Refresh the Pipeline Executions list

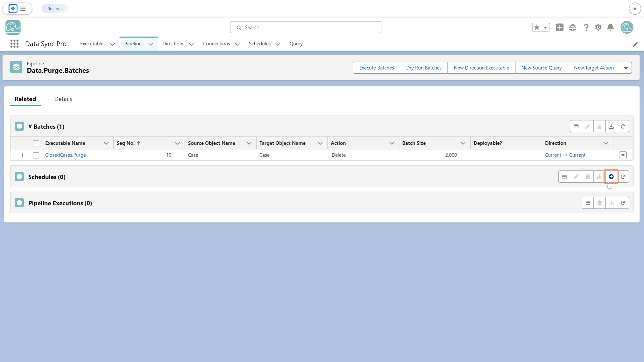click(623, 203)
